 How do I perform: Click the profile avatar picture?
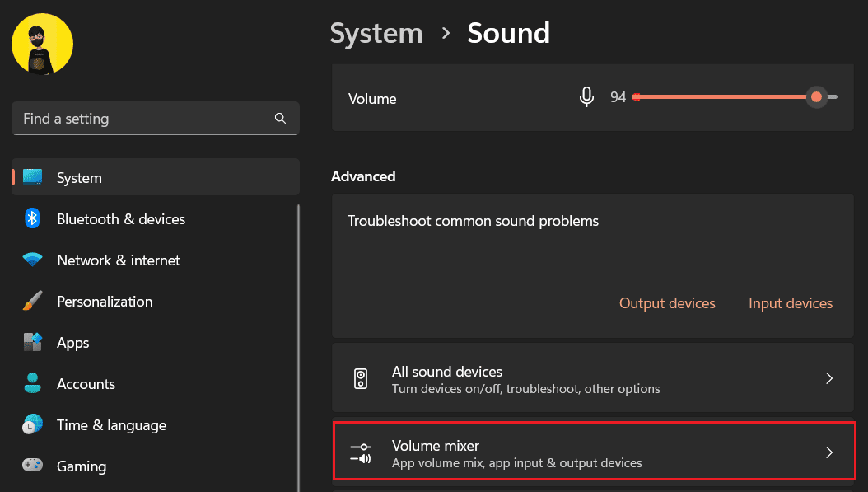click(42, 43)
